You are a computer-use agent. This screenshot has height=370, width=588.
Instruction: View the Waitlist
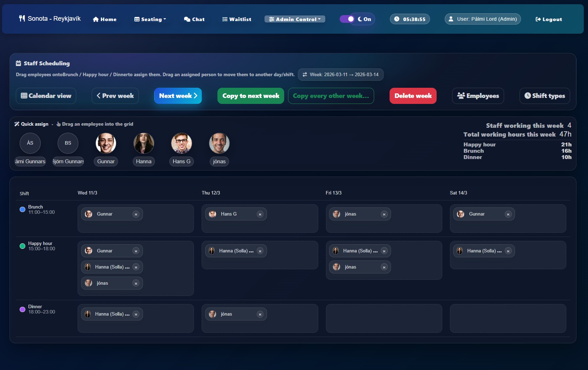[236, 19]
